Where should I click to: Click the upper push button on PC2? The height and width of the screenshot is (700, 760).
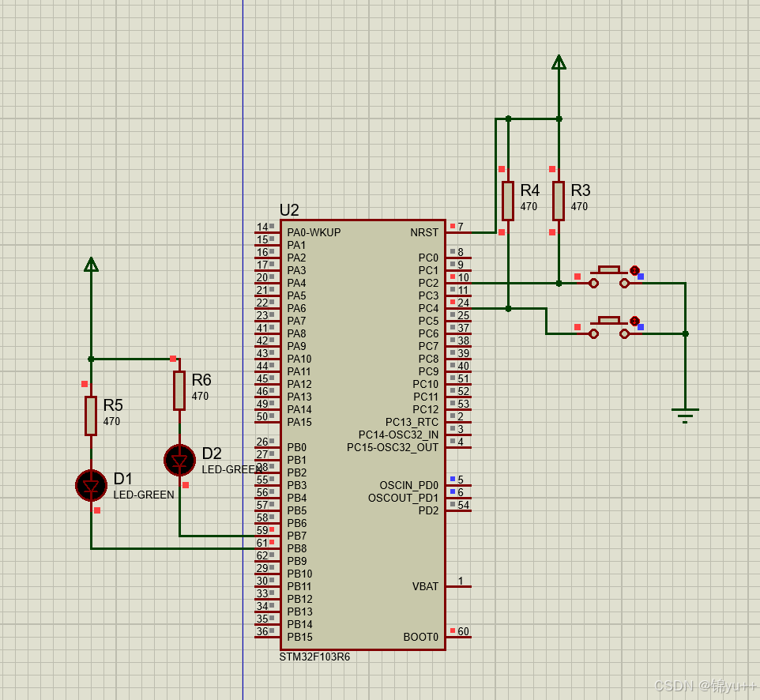[609, 277]
